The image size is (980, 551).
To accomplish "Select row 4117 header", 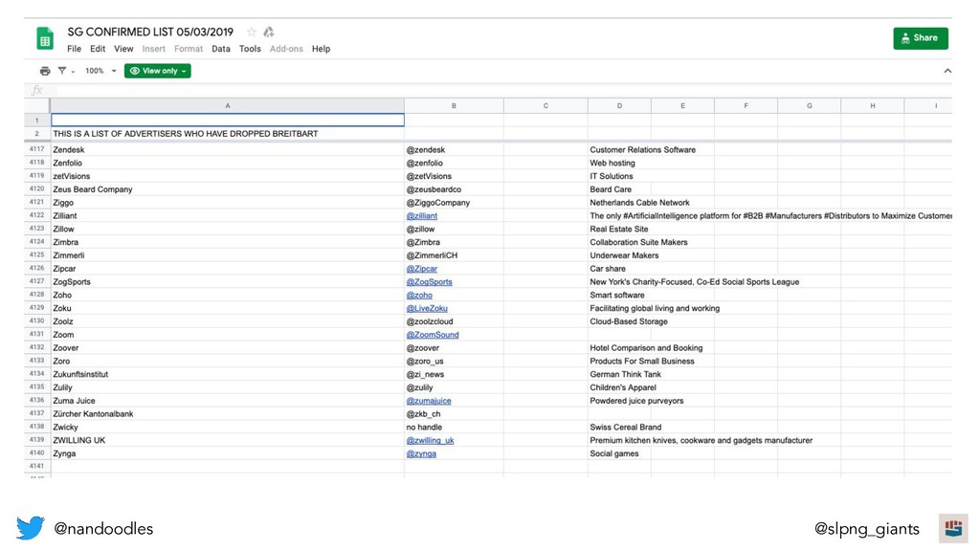I will tap(37, 149).
